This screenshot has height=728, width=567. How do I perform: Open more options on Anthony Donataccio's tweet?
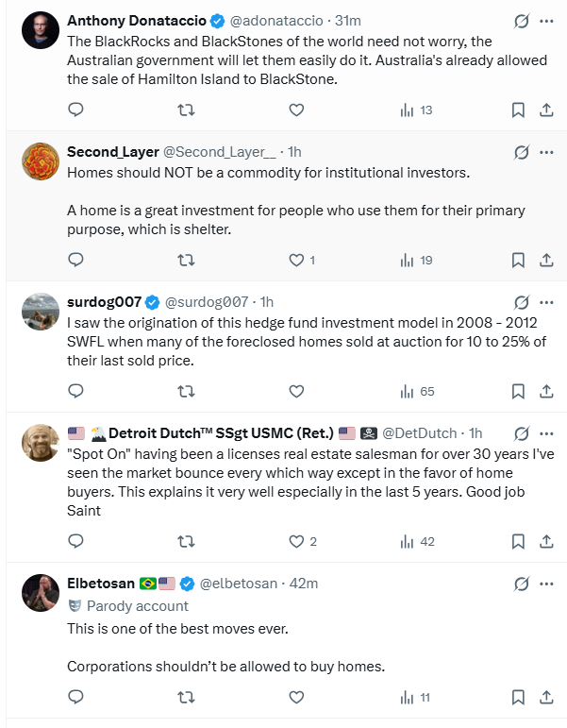(546, 21)
